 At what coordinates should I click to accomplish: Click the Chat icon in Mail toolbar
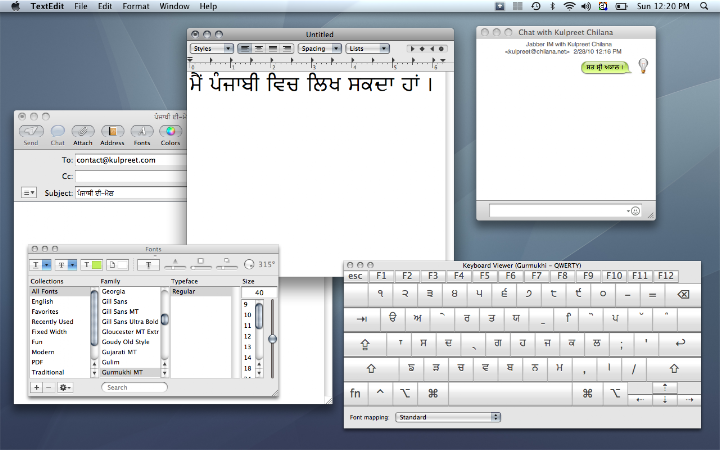(58, 131)
